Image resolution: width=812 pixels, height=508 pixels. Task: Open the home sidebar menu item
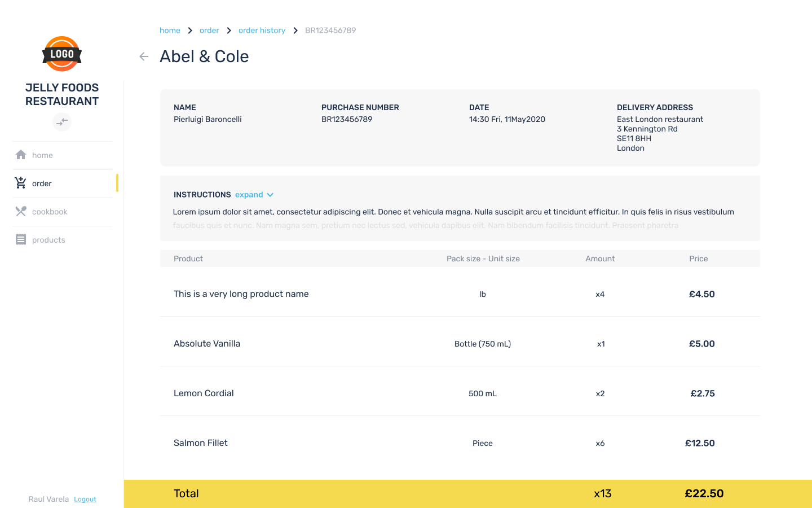[63, 155]
